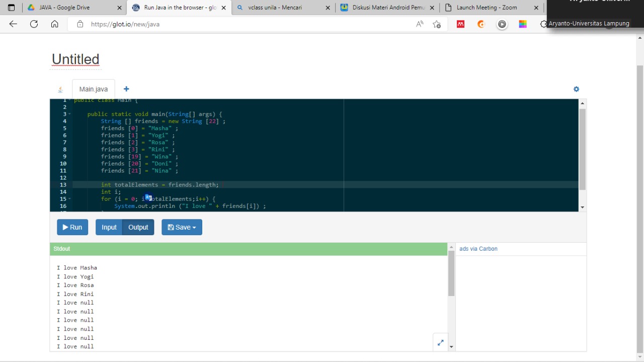Open the Save dropdown menu
The height and width of the screenshot is (362, 644).
point(182,227)
